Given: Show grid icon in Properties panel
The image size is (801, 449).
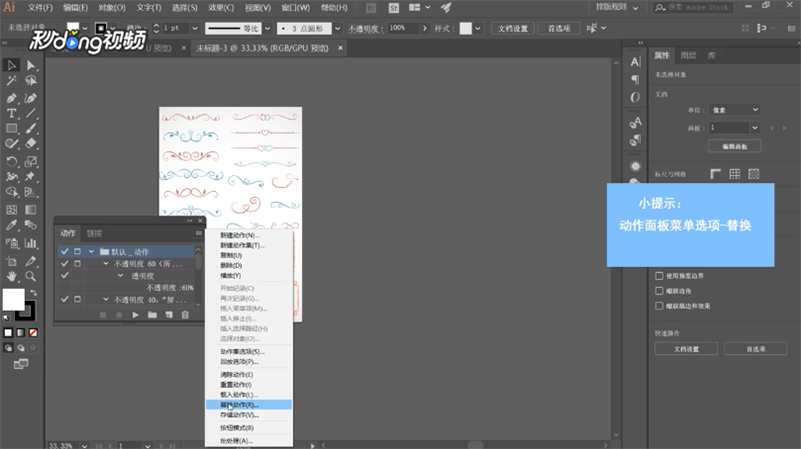Looking at the screenshot, I should 735,174.
